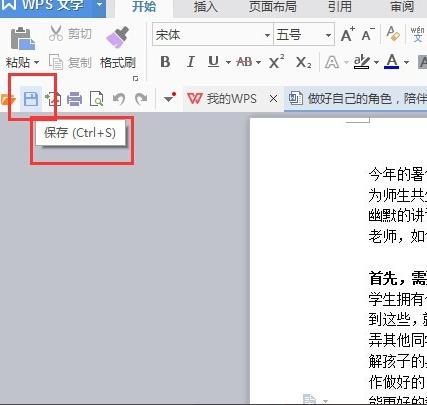Open the Paste options dropdown arrow
The image size is (427, 405).
37,62
